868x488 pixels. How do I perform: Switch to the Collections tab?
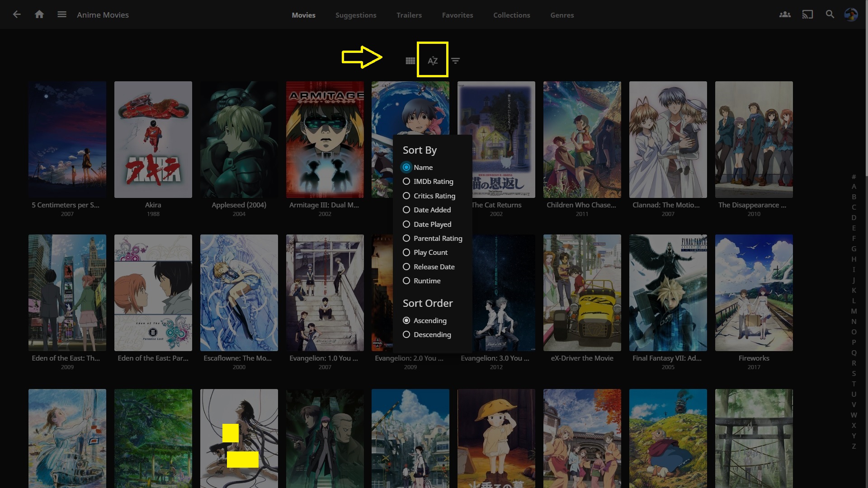[x=511, y=15]
